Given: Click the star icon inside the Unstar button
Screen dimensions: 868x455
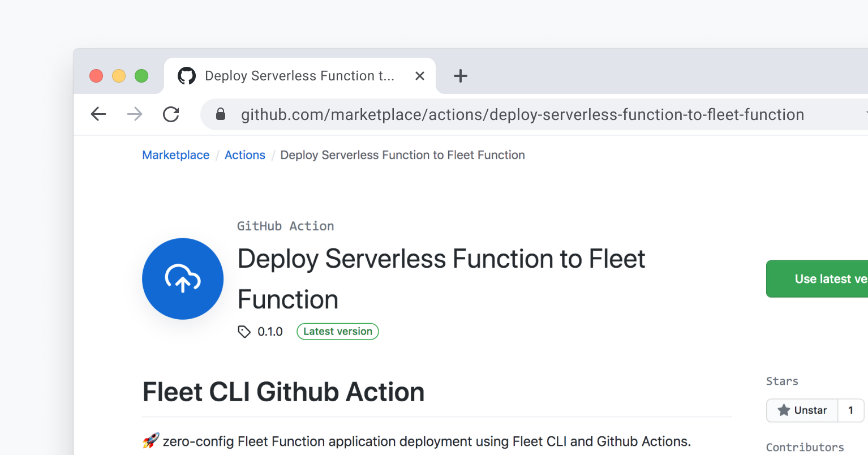Looking at the screenshot, I should (x=784, y=410).
